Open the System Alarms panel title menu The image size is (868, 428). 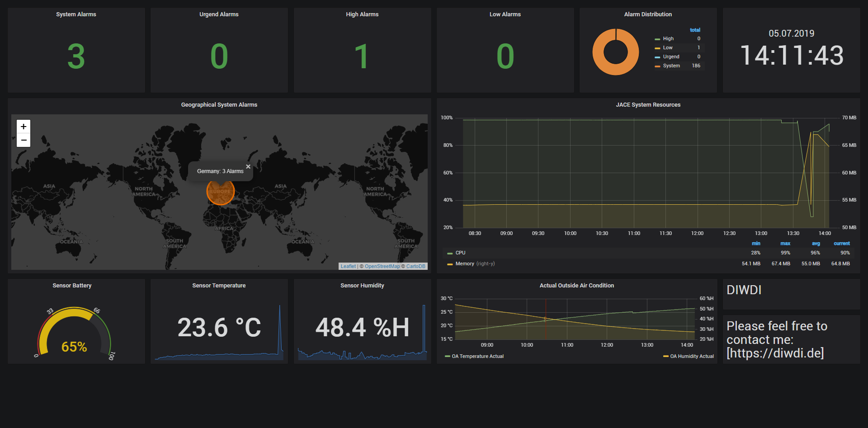click(76, 14)
